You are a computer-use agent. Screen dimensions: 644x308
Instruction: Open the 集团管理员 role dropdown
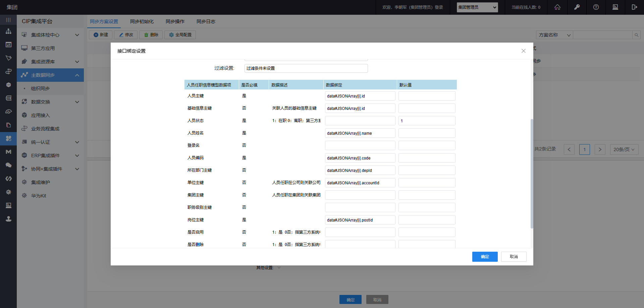[x=477, y=7]
